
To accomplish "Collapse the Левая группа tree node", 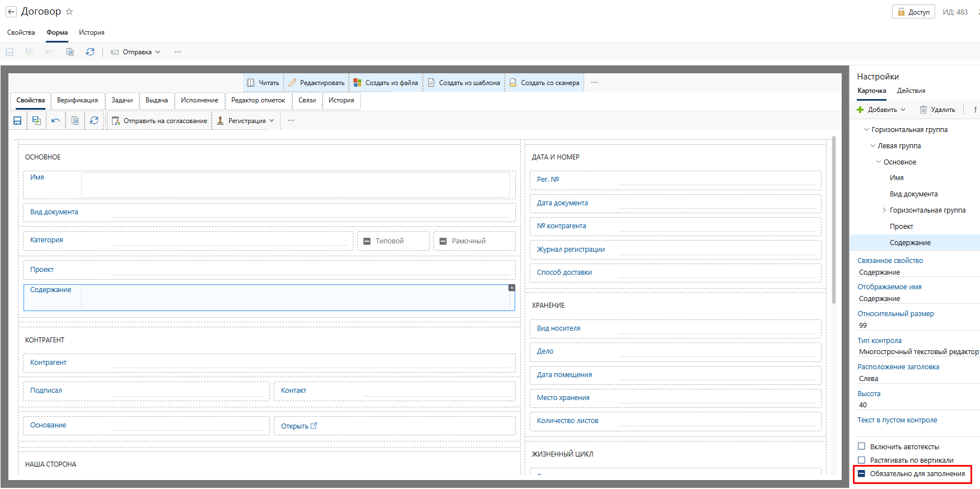I will 872,146.
